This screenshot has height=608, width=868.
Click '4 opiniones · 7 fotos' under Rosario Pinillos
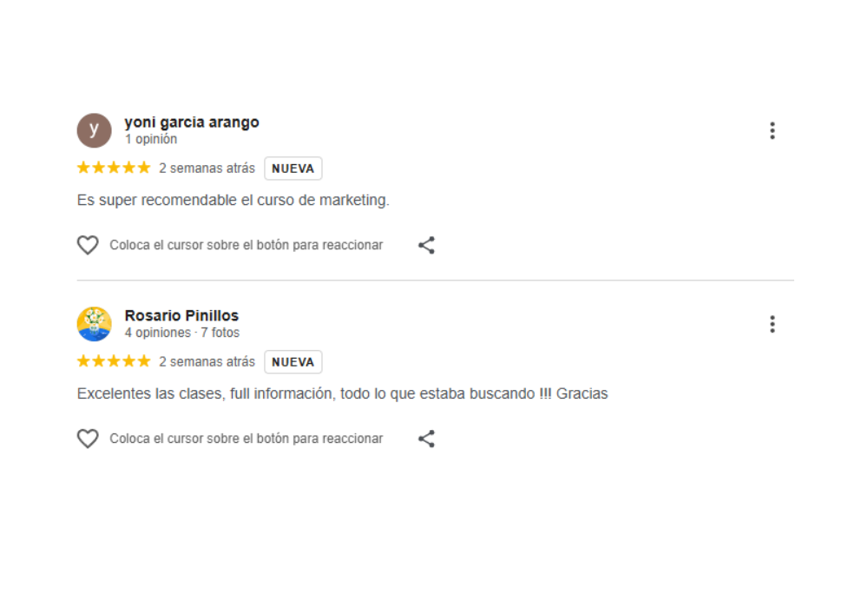tap(182, 333)
